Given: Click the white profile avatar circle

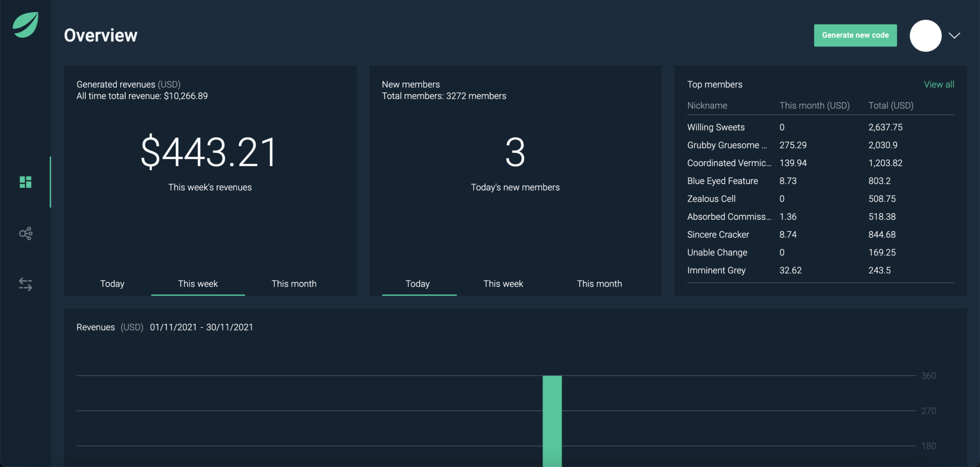Looking at the screenshot, I should tap(925, 35).
